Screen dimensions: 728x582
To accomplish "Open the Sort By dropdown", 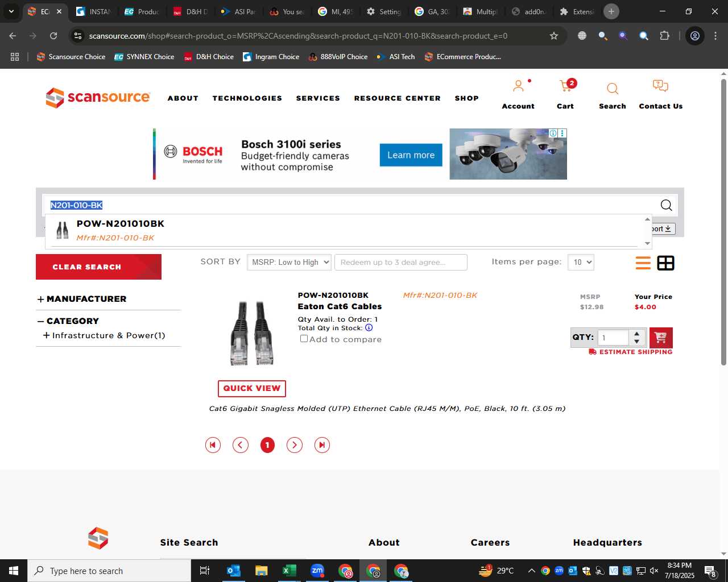I will [x=289, y=262].
